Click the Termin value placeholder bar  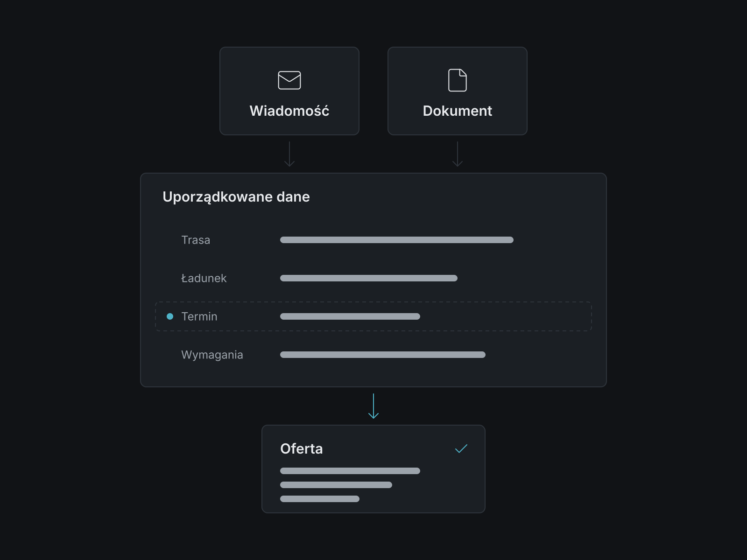tap(350, 316)
